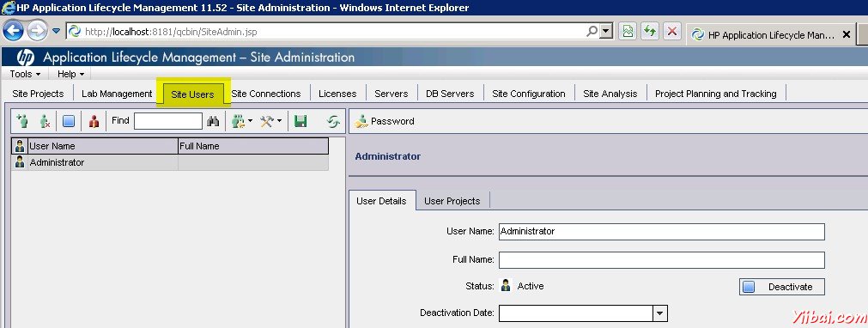Click the bold Administrator heading
The image size is (868, 328).
tap(387, 156)
